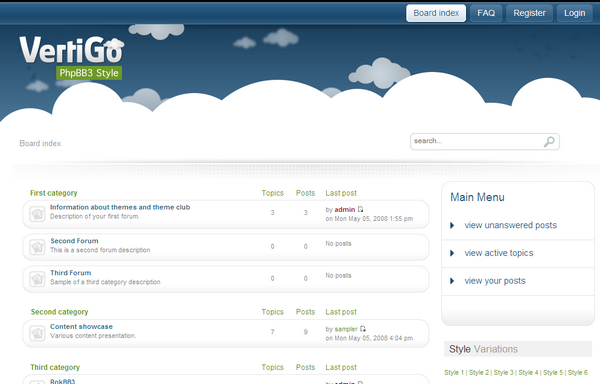The height and width of the screenshot is (384, 600).
Task: Open Information about themes and theme club forum
Action: click(x=120, y=207)
